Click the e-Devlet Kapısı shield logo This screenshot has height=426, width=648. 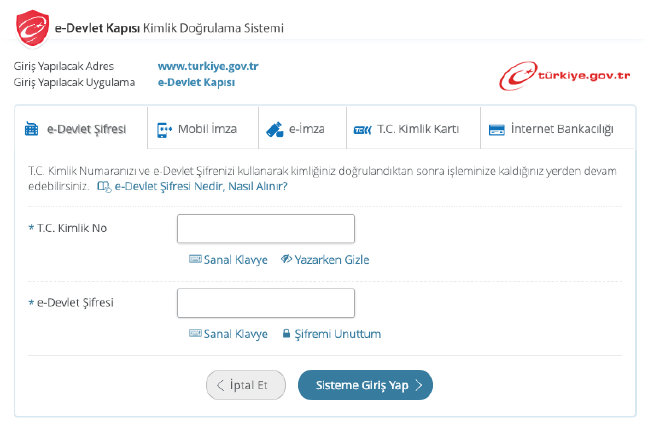(x=35, y=27)
